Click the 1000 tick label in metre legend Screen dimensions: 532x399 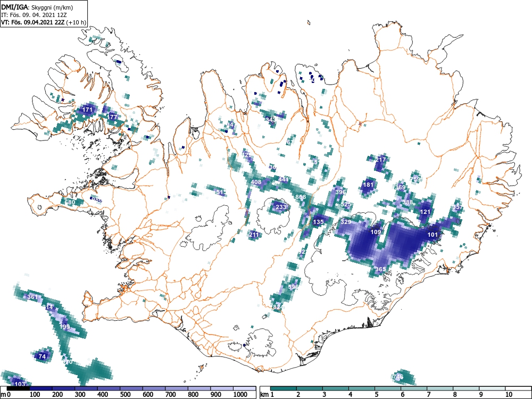[x=240, y=394]
